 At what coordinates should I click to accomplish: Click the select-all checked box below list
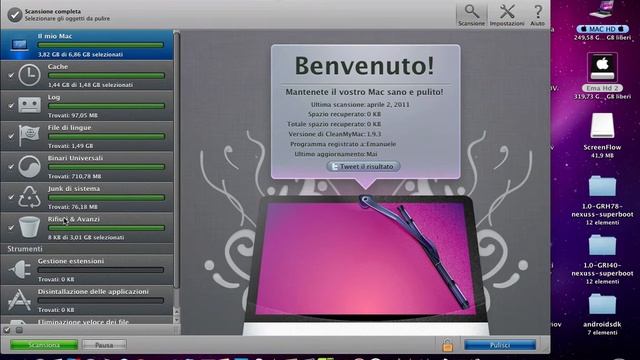tap(7, 330)
